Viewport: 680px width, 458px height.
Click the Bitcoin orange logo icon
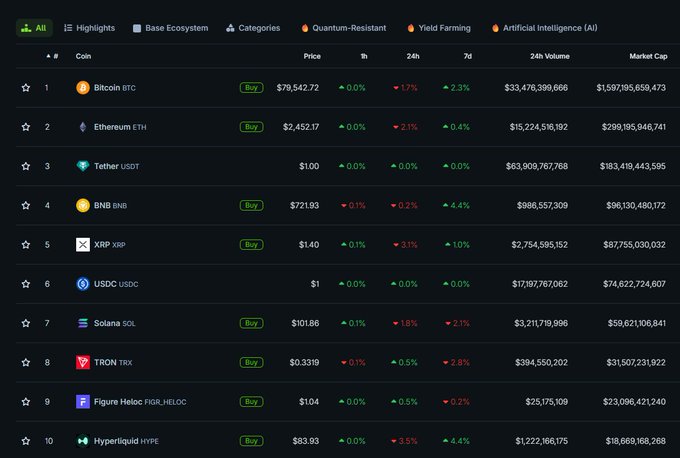[83, 88]
